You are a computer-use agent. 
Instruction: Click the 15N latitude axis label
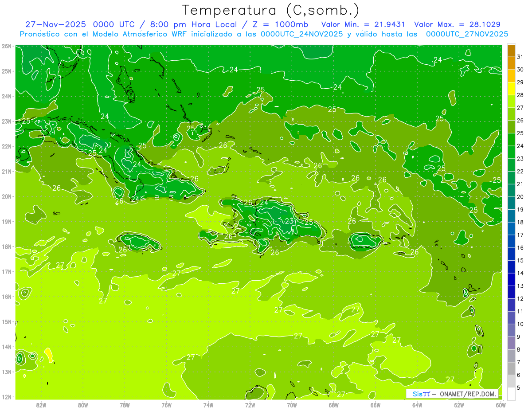pos(7,321)
